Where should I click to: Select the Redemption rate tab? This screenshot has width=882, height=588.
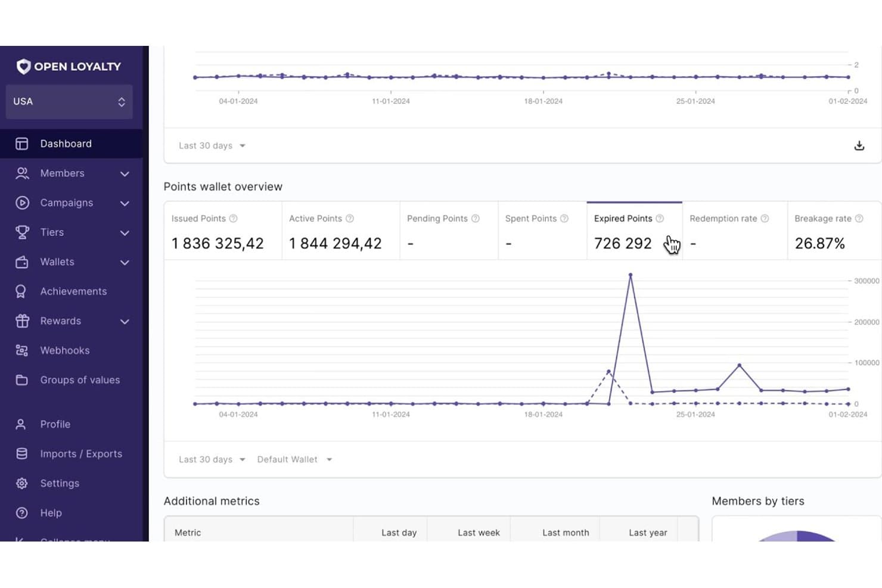click(735, 231)
